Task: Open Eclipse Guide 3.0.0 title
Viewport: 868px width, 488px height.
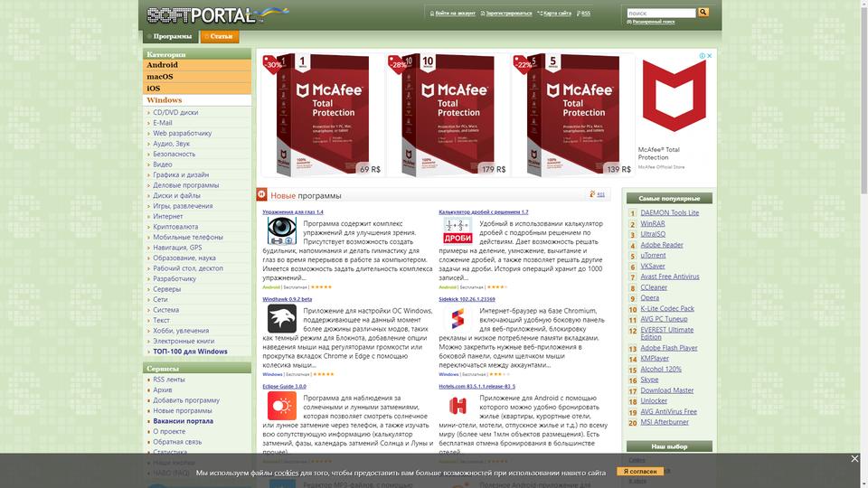Action: pyautogui.click(x=284, y=387)
